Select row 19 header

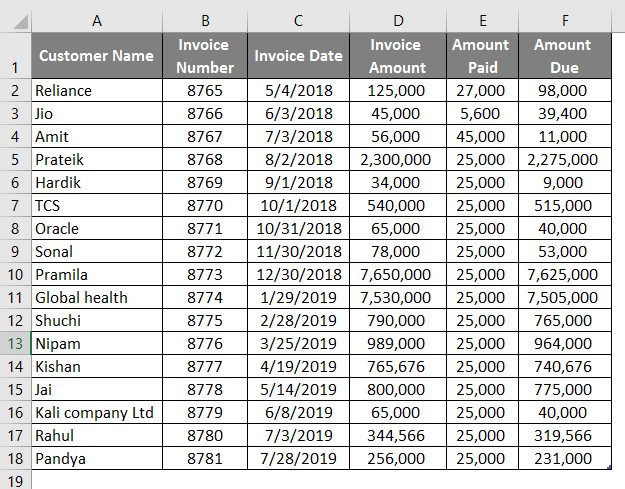point(15,480)
